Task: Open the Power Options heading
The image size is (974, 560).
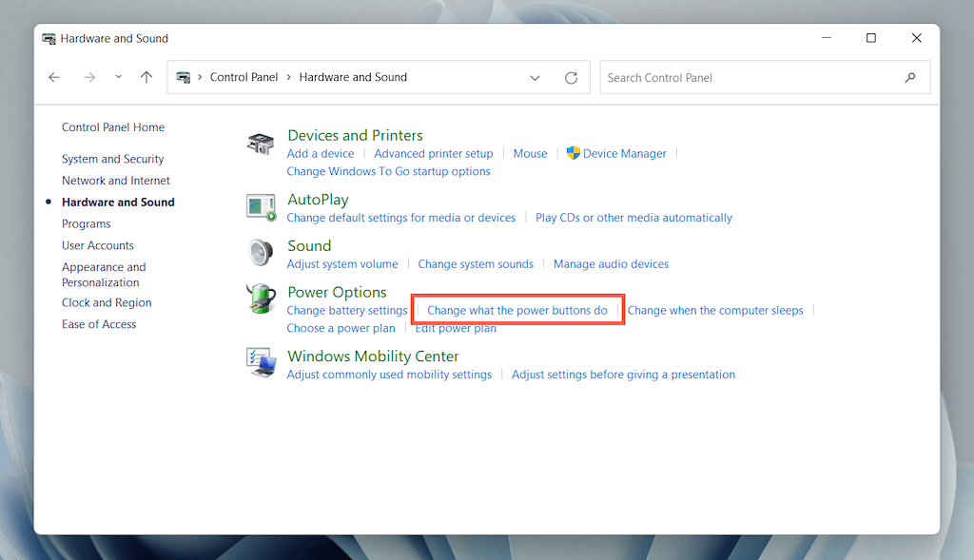Action: (x=337, y=292)
